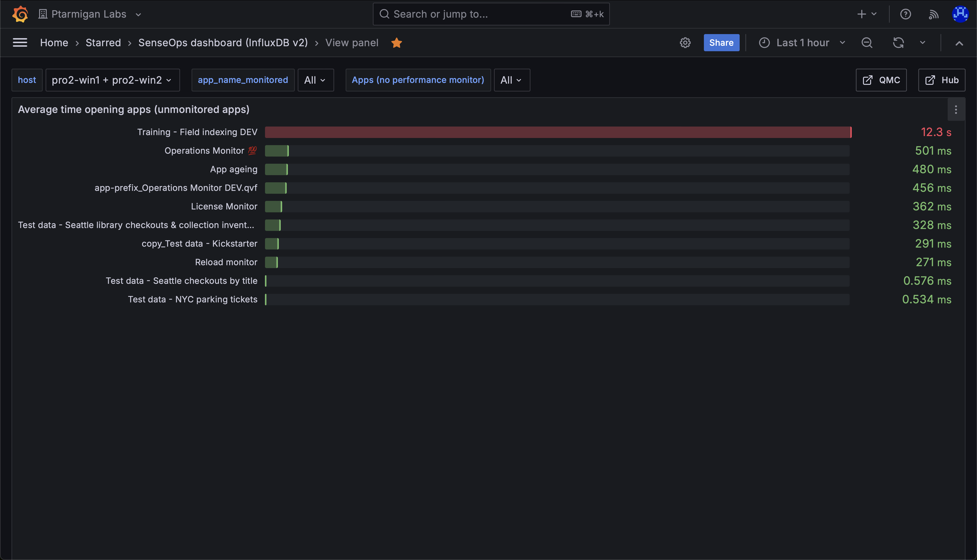Image resolution: width=977 pixels, height=560 pixels.
Task: Click the Share button
Action: (721, 43)
